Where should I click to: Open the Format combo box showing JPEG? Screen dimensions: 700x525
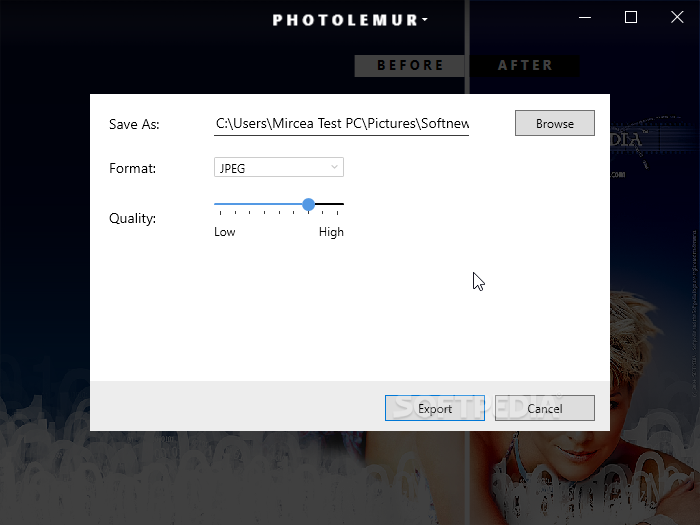pos(279,167)
